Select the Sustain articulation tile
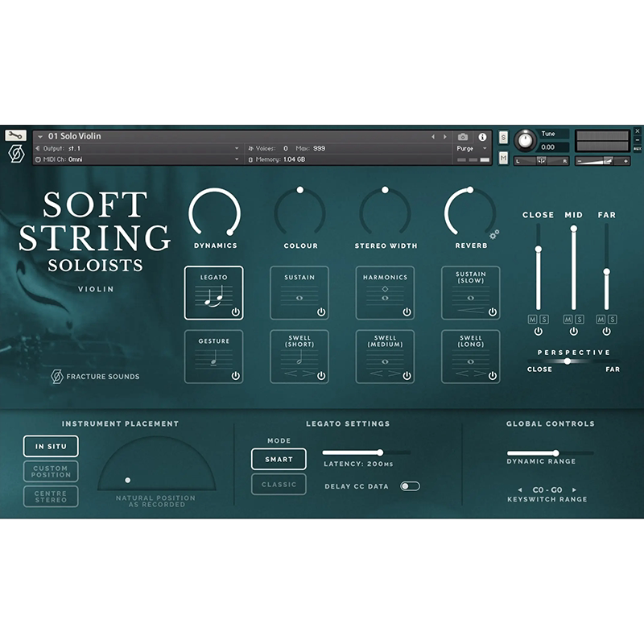 coord(299,293)
